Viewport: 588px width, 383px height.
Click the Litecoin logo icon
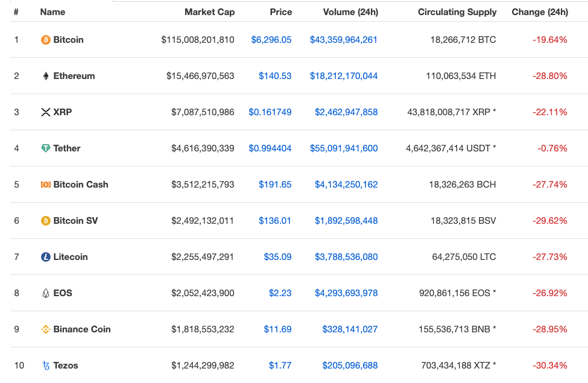[x=45, y=257]
